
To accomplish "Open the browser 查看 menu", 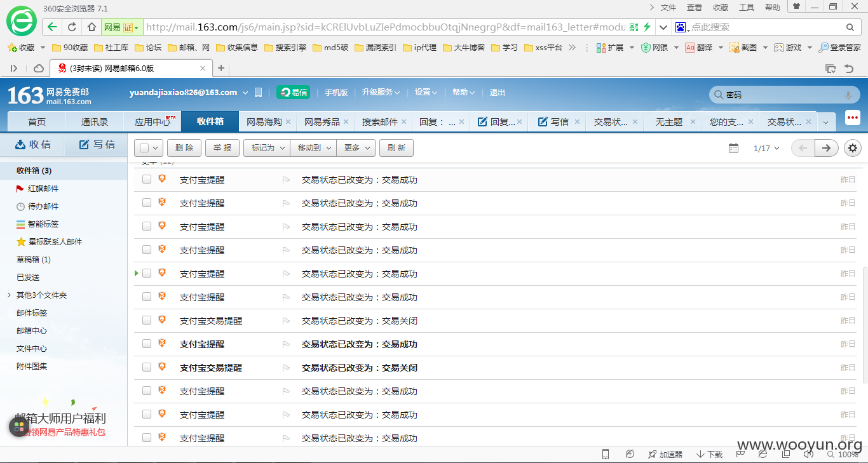I will (695, 8).
